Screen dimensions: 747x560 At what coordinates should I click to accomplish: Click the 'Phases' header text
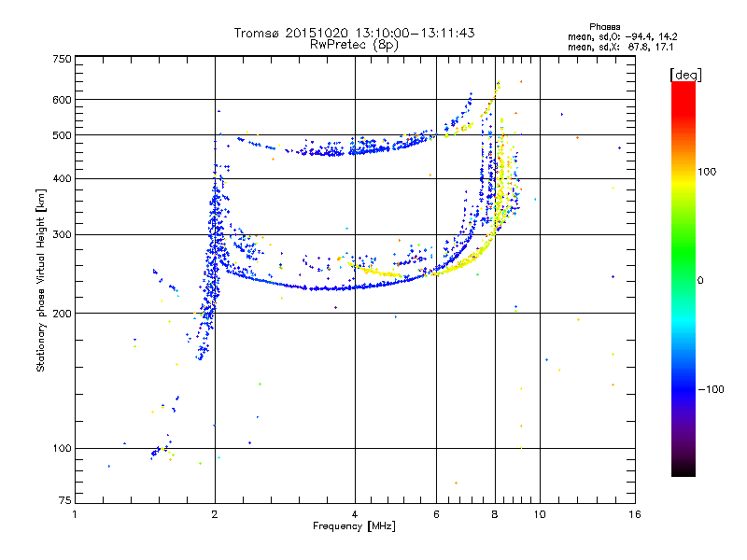click(x=604, y=27)
